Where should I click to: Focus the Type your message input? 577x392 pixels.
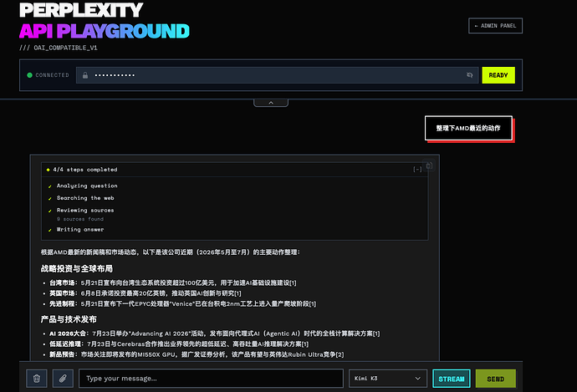point(211,379)
